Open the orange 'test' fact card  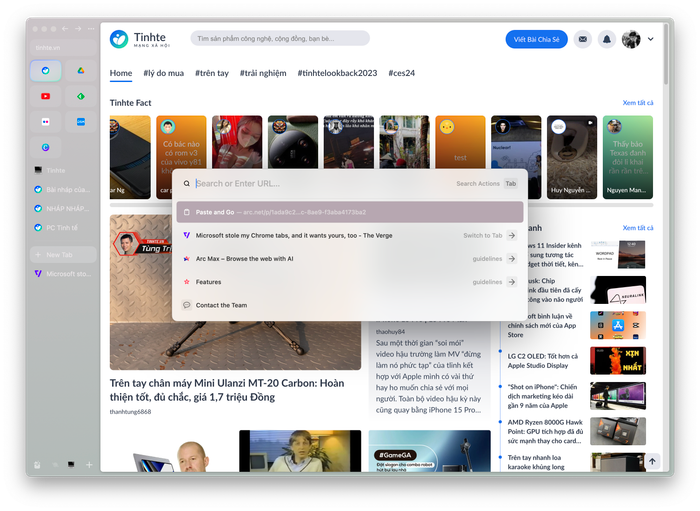click(460, 142)
